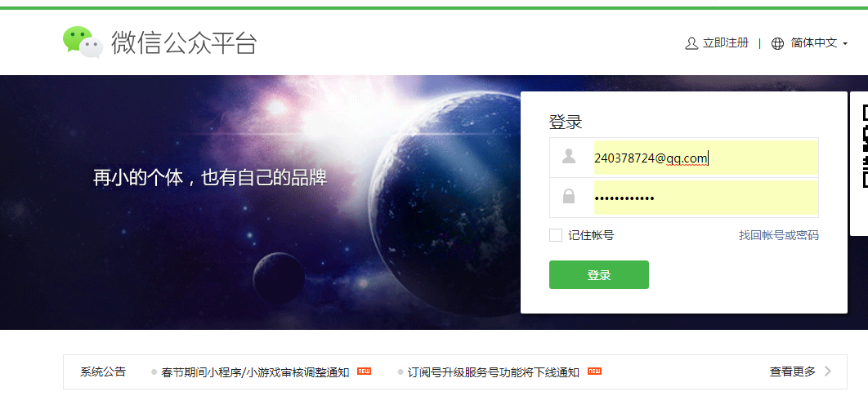Click the QR code panel on right edge
The image size is (868, 396).
859,164
